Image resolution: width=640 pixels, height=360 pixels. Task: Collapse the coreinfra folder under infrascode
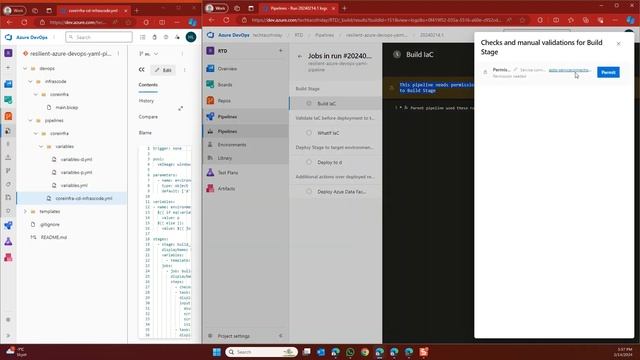pos(36,94)
